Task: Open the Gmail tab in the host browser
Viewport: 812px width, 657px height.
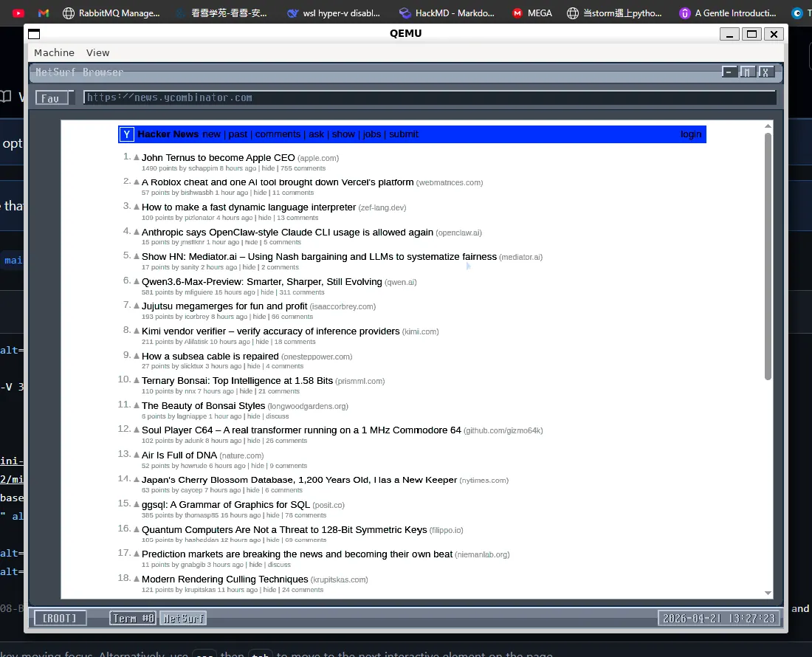Action: pyautogui.click(x=44, y=13)
